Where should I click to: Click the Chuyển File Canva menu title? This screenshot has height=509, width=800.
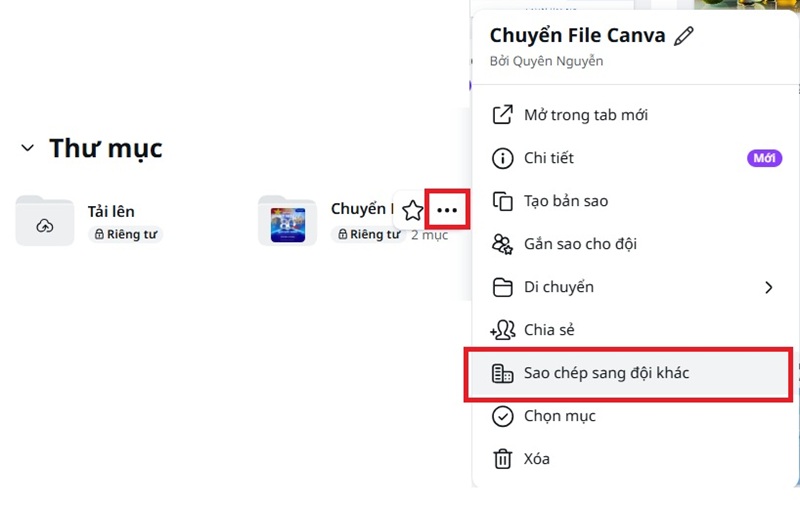pyautogui.click(x=577, y=36)
